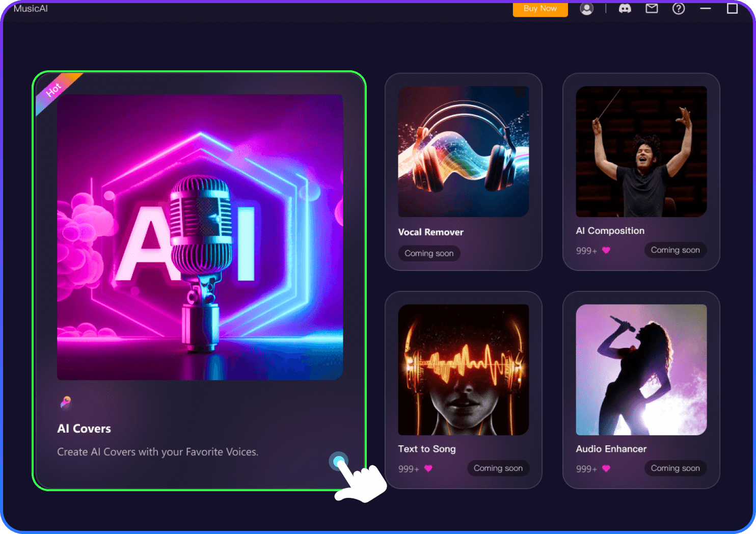Screen dimensions: 756x534
Task: Open the user account profile icon
Action: click(587, 9)
